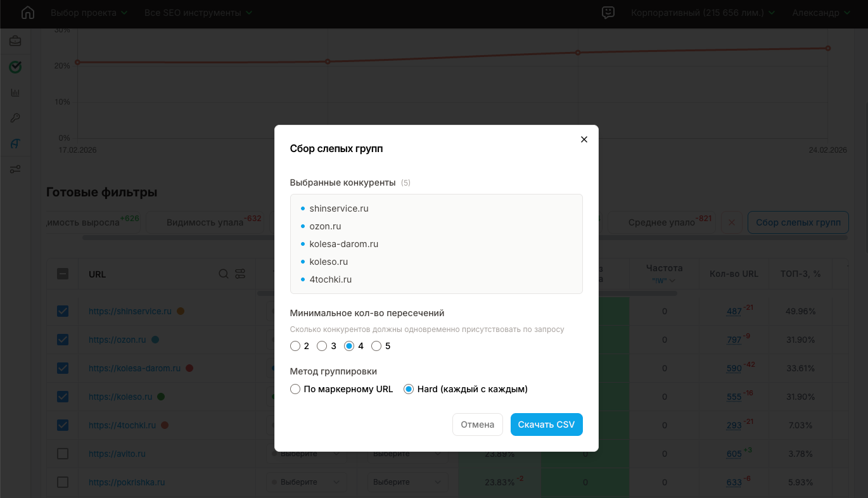Apply the Видимость упала filter
The height and width of the screenshot is (498, 868).
pos(205,222)
